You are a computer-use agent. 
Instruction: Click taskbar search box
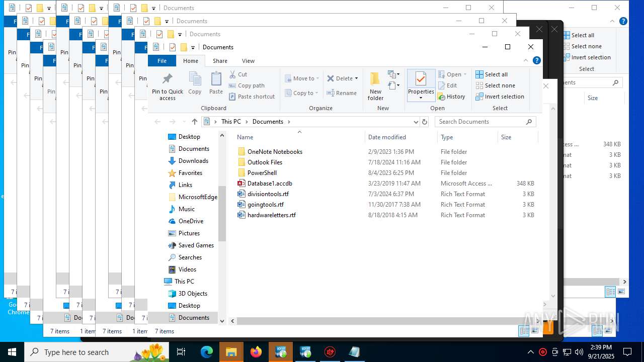[x=98, y=352]
